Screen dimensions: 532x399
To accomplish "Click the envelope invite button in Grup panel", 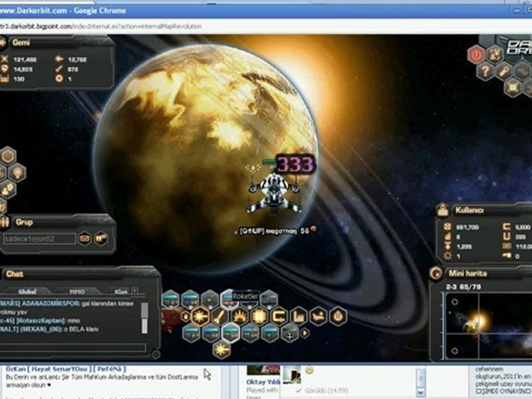I will (x=85, y=238).
